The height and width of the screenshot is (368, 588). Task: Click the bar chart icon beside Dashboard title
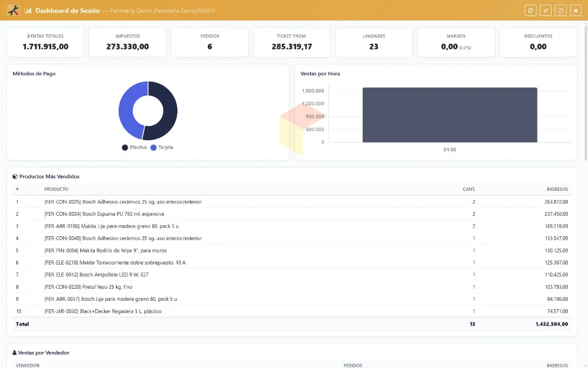28,10
